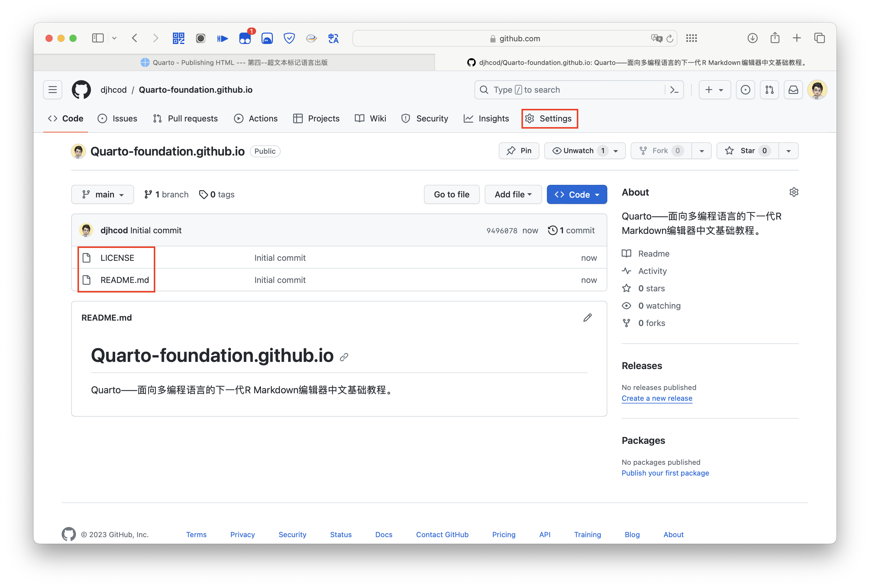This screenshot has width=870, height=588.
Task: Open the Add file dropdown
Action: 513,195
